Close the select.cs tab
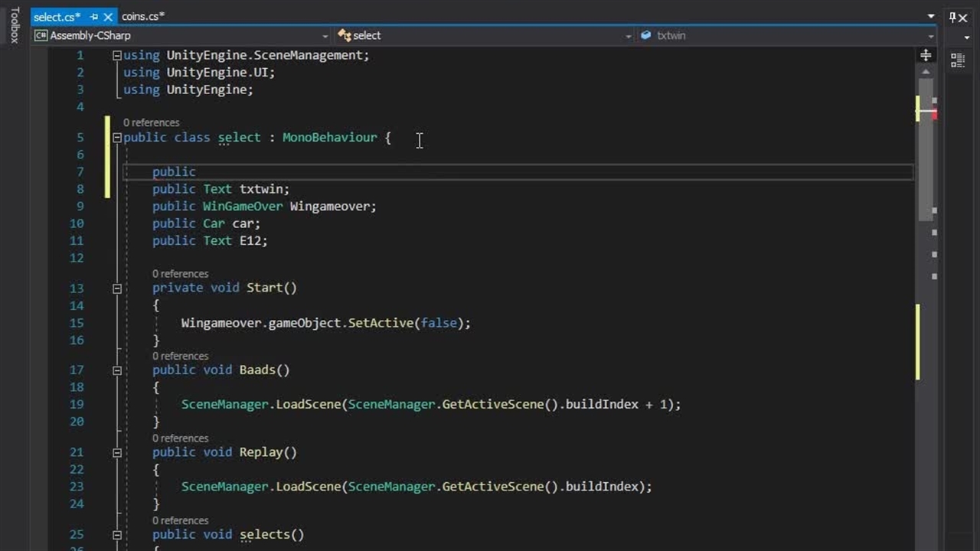Viewport: 980px width, 551px height. click(x=108, y=17)
